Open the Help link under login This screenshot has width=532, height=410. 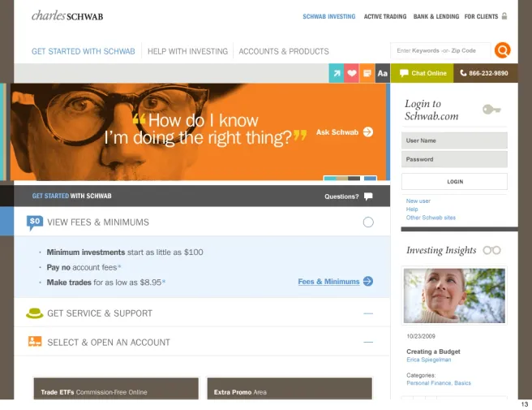(412, 209)
